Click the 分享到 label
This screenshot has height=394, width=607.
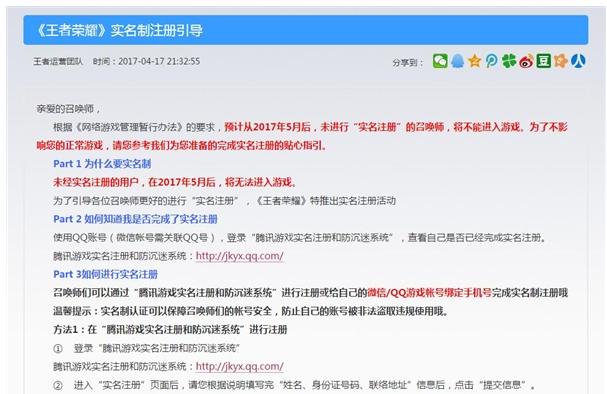coord(408,62)
